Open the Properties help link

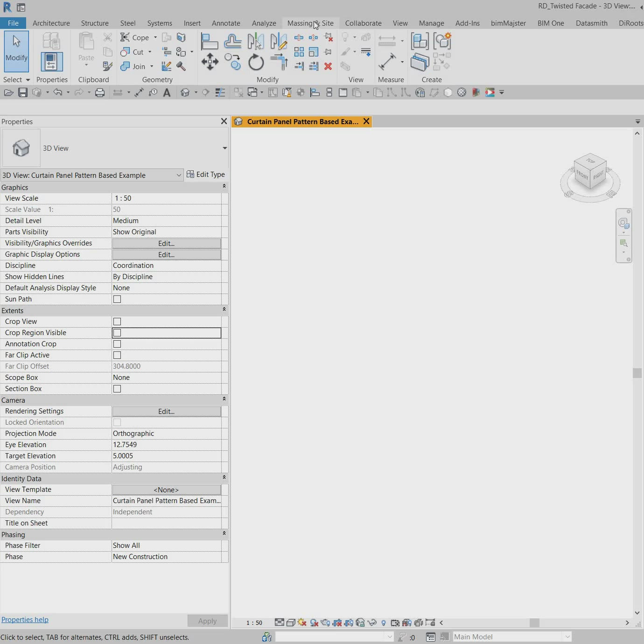(x=25, y=619)
